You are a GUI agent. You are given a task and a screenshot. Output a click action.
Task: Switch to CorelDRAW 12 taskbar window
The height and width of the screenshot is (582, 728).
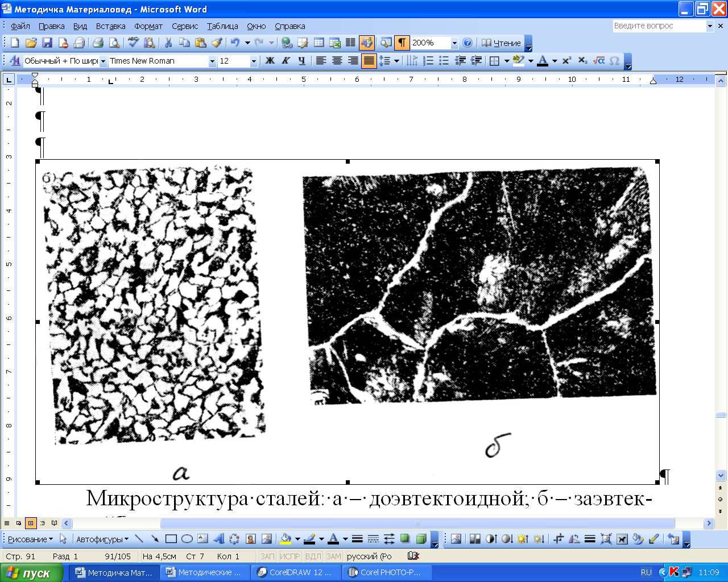pos(296,572)
